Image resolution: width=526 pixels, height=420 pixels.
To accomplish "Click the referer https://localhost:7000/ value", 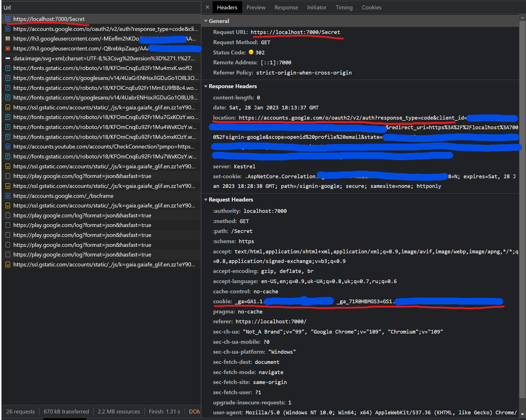I will (x=271, y=322).
